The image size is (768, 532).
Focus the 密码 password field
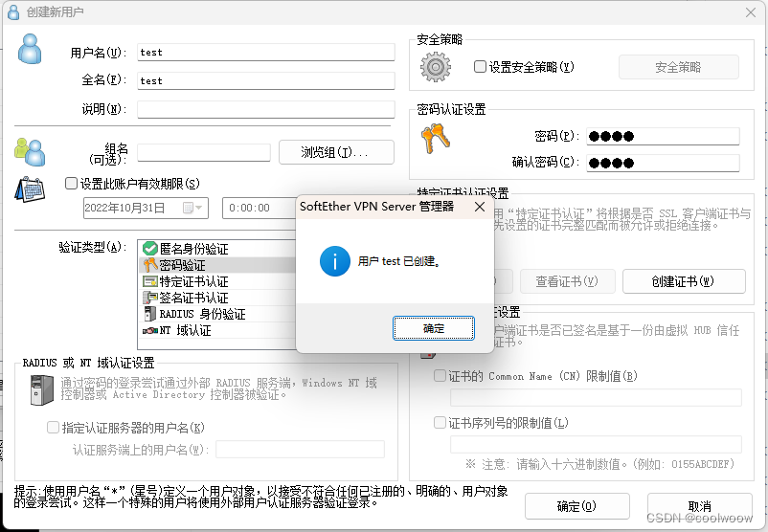664,136
